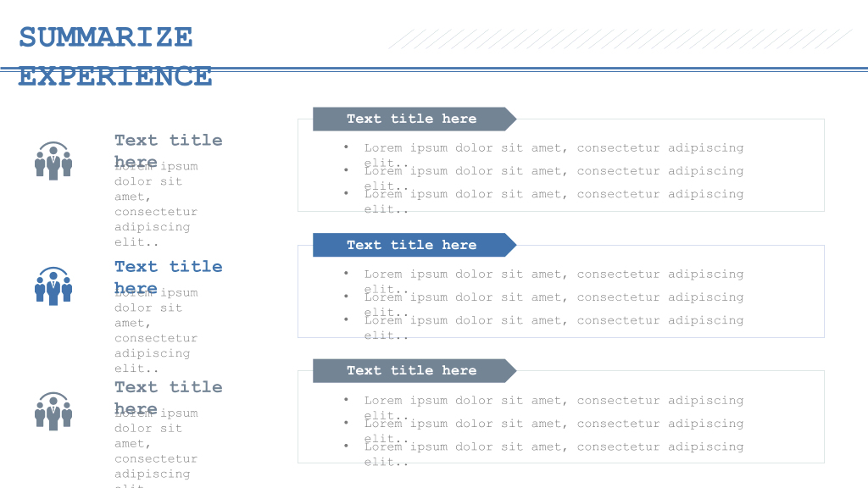Click the SUMMARIZE EXPERIENCE slide heading
This screenshot has width=868, height=488.
pyautogui.click(x=115, y=57)
